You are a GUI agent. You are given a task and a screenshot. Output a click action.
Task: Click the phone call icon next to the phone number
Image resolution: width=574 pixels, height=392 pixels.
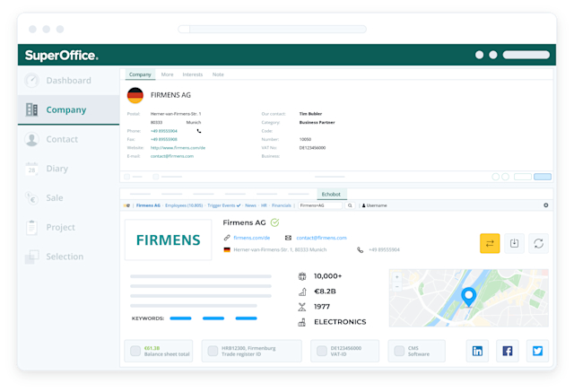pos(199,131)
